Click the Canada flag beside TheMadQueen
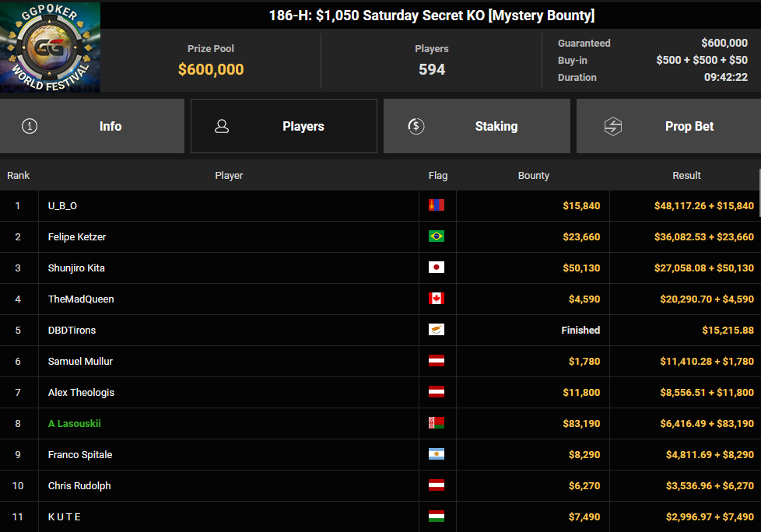The height and width of the screenshot is (532, 761). click(x=437, y=299)
